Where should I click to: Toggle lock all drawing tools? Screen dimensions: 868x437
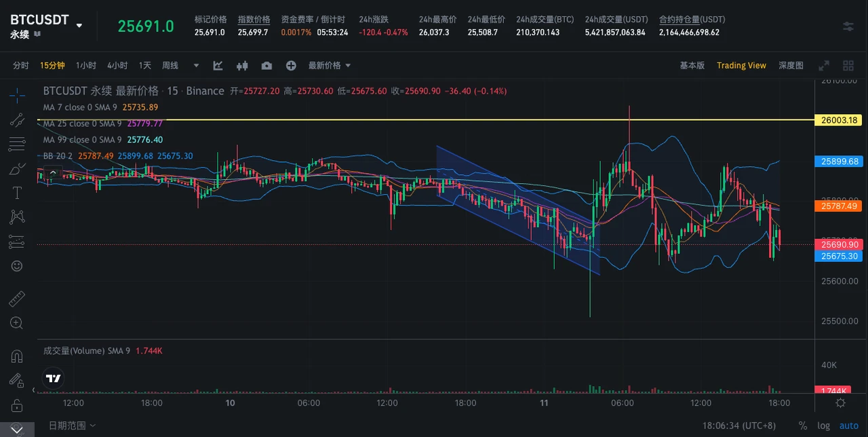coord(17,405)
